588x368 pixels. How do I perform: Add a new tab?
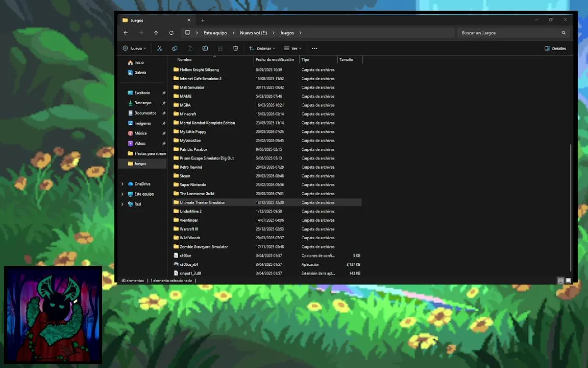pos(203,20)
